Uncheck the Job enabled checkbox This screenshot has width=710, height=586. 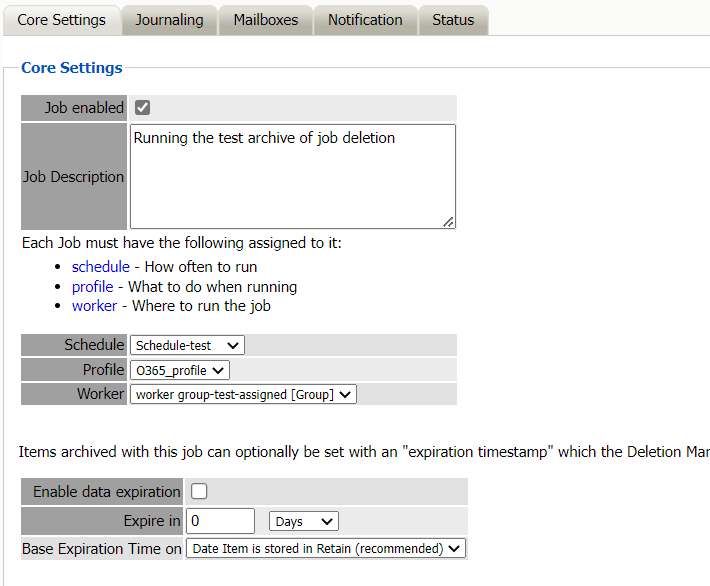143,108
